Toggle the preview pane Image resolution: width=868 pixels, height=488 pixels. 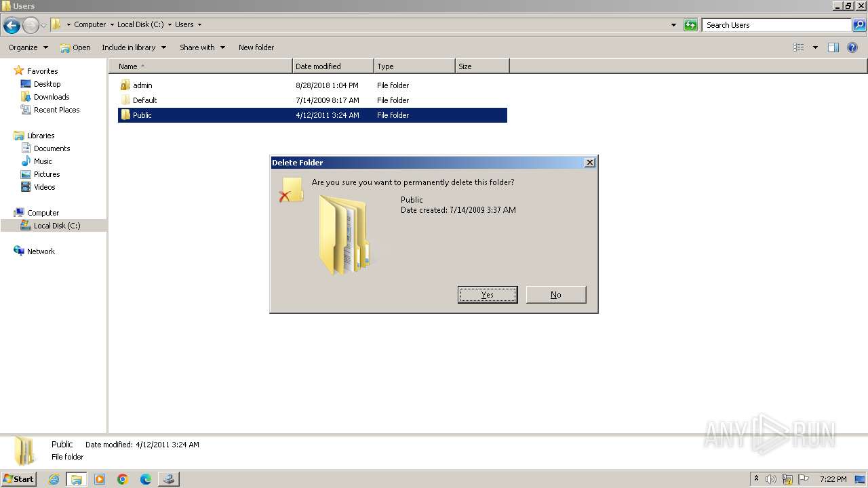(833, 47)
